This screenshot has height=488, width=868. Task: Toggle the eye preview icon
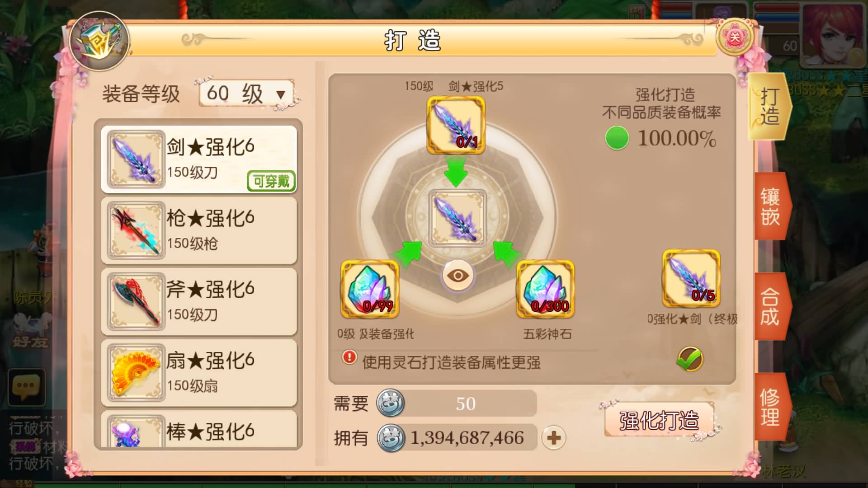click(x=458, y=275)
